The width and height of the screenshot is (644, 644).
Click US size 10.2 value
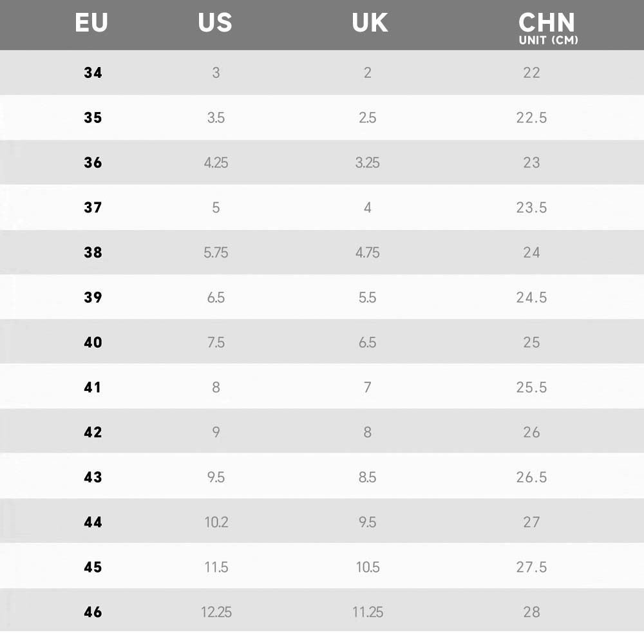coord(216,522)
